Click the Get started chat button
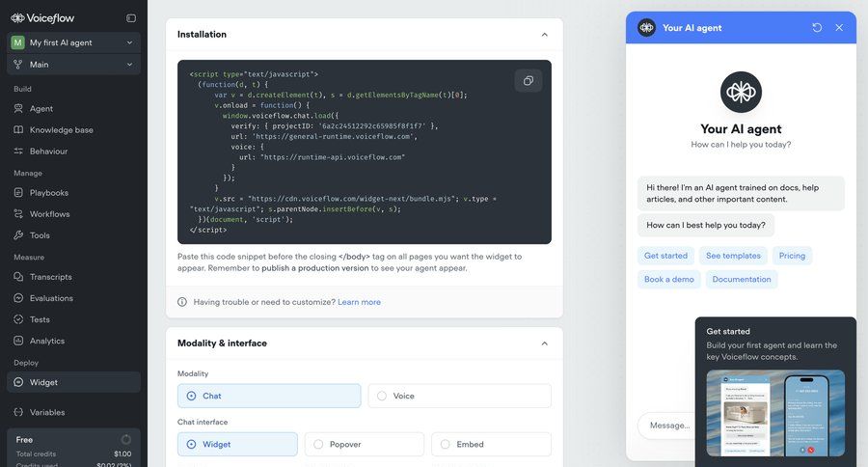The height and width of the screenshot is (467, 868). (665, 256)
